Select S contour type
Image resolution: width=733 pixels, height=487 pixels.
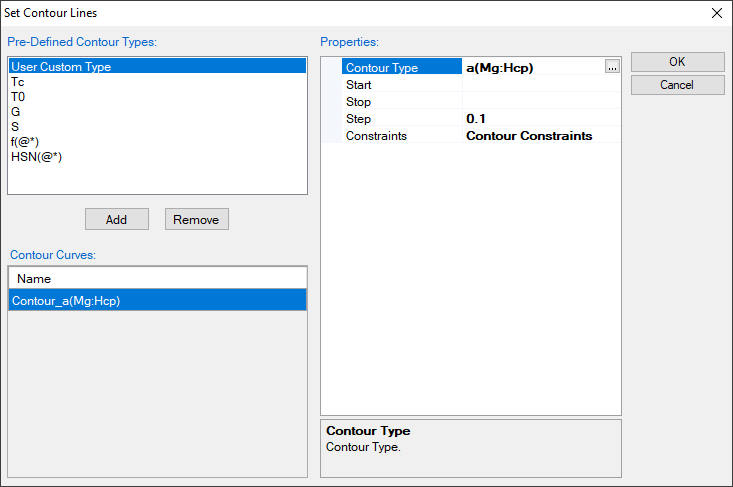click(15, 127)
